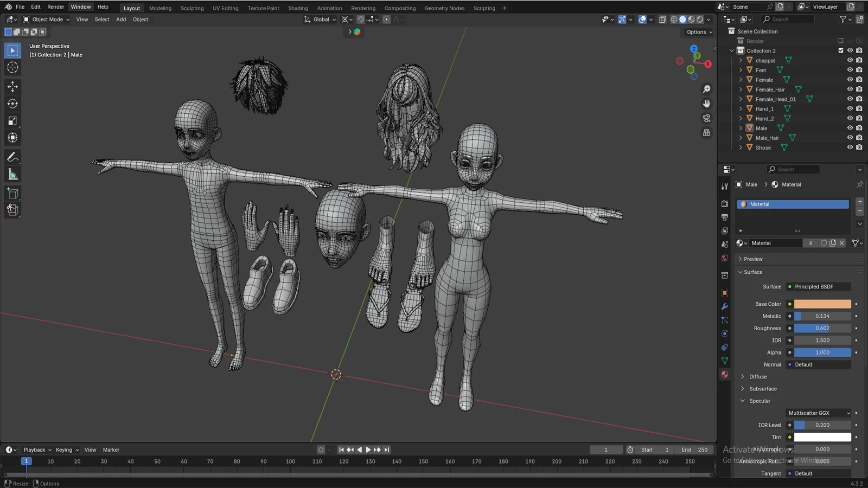
Task: Select the Scale tool
Action: point(12,121)
